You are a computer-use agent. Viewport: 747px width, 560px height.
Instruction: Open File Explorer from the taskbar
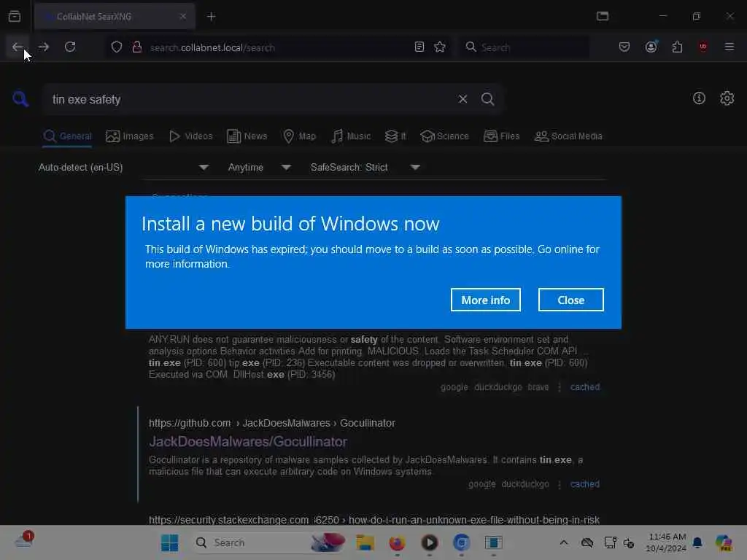click(365, 542)
